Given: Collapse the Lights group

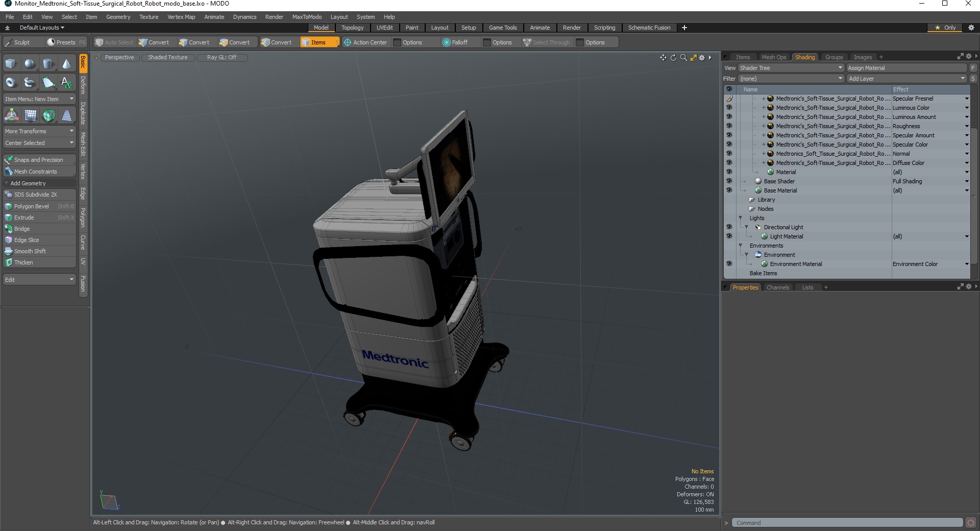Looking at the screenshot, I should pos(741,218).
